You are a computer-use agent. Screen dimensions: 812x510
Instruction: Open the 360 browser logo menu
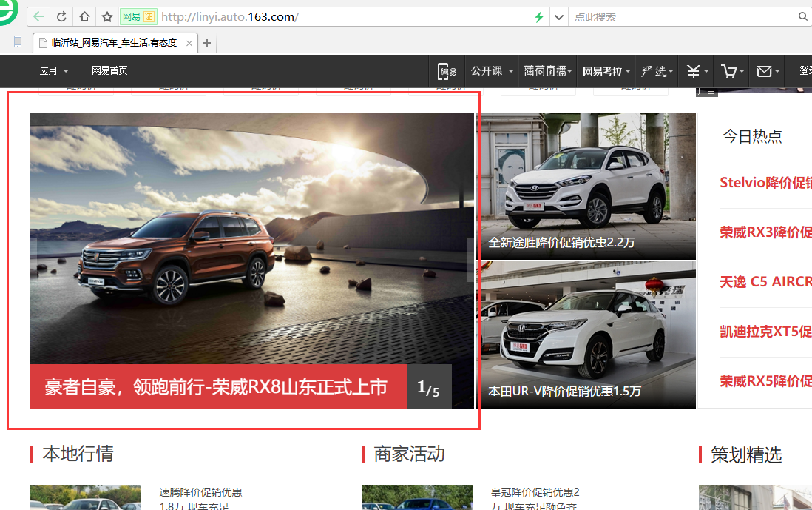7,11
